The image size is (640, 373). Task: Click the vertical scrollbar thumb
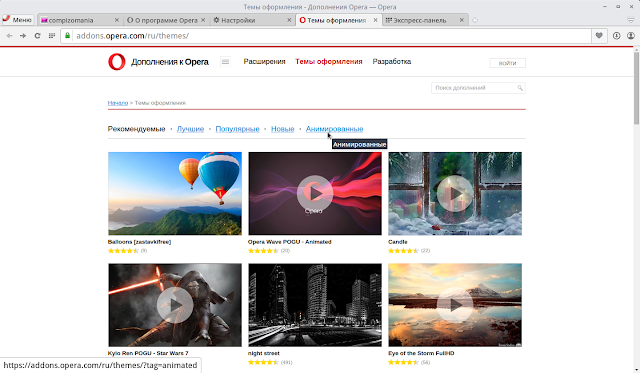click(x=636, y=88)
